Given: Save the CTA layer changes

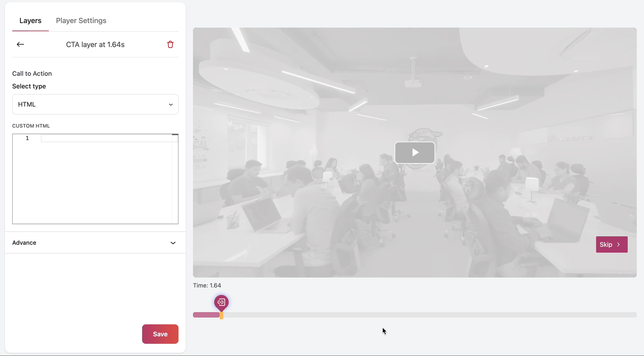Looking at the screenshot, I should point(160,334).
